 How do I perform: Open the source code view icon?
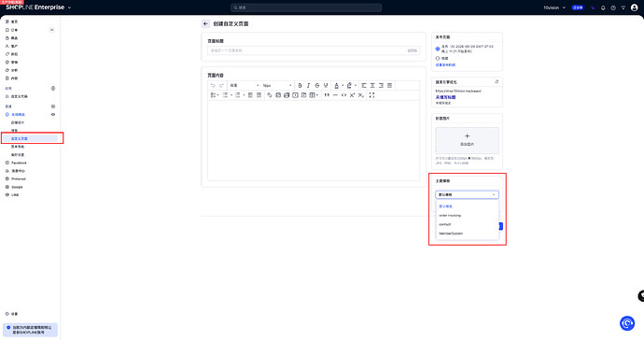click(343, 95)
